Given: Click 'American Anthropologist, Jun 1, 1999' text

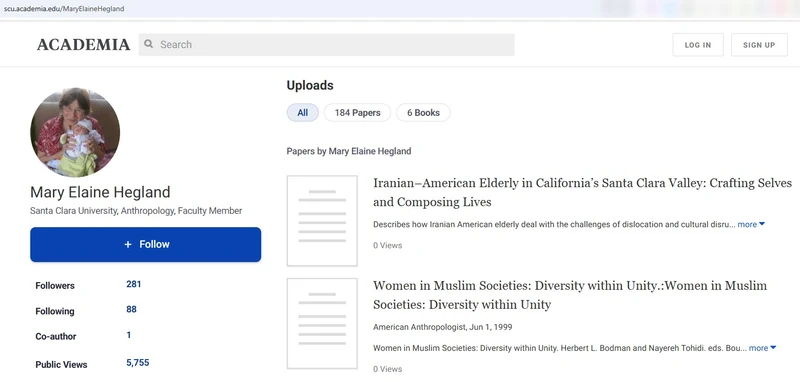Looking at the screenshot, I should click(x=442, y=327).
